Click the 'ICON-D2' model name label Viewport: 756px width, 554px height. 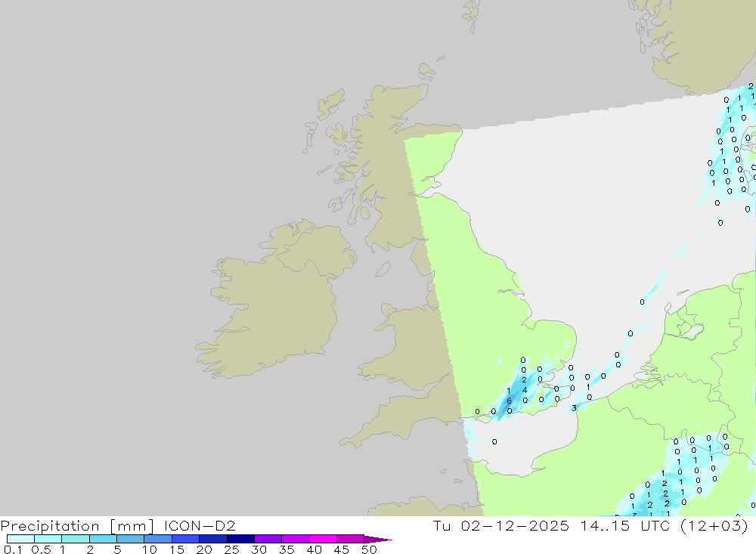pos(200,525)
